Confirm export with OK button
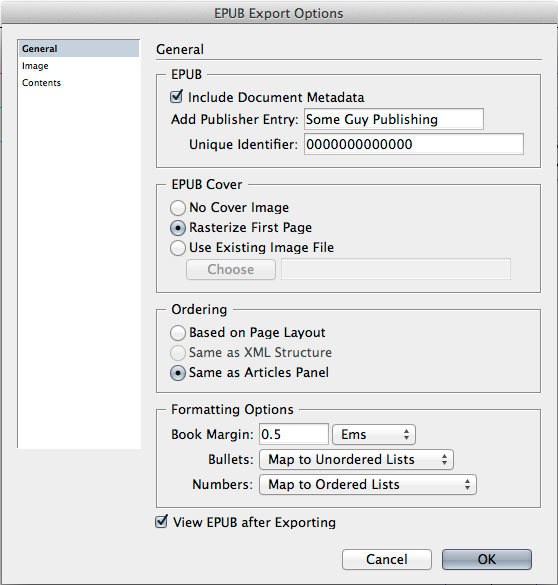Screen dimensions: 558x585 pos(487,559)
